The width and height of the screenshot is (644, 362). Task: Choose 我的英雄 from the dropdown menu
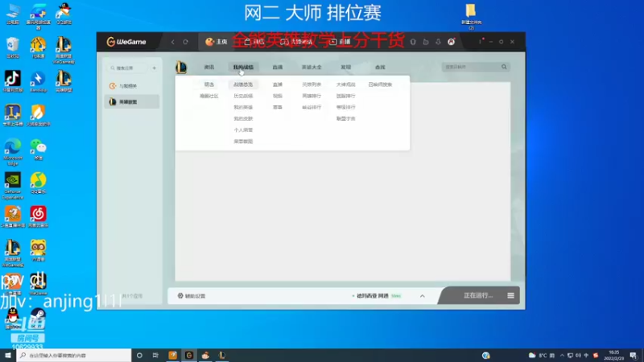tap(243, 107)
